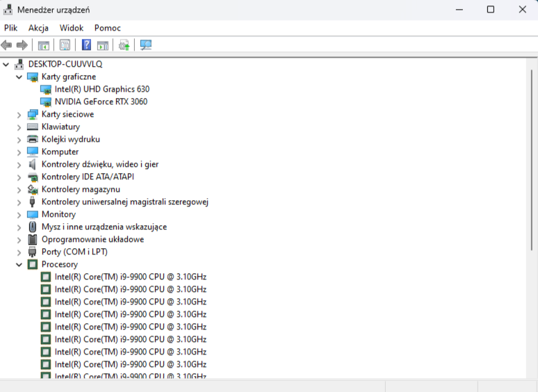Click the Porty (COM i LPT) port icon
This screenshot has width=538, height=392.
[32, 252]
